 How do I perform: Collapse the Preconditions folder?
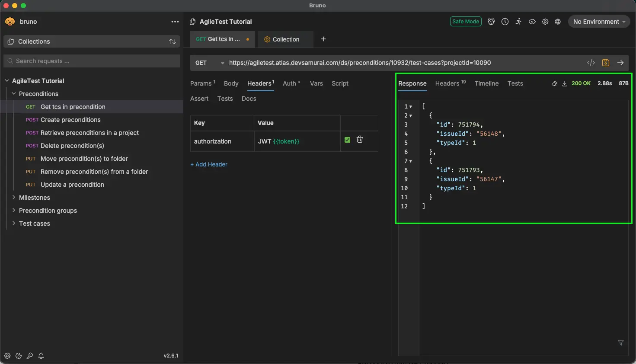14,94
